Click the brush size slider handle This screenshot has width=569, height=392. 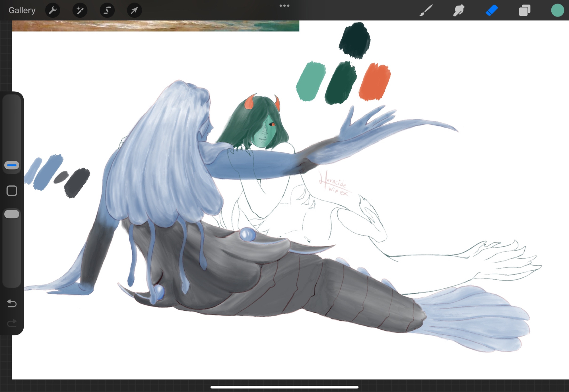point(12,165)
